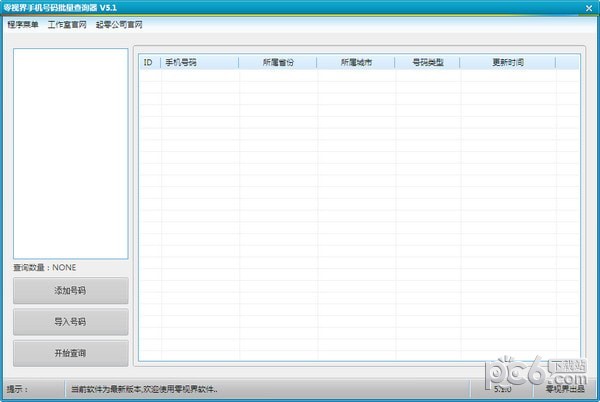The height and width of the screenshot is (402, 600).
Task: Close the window with the X button
Action: tap(589, 8)
